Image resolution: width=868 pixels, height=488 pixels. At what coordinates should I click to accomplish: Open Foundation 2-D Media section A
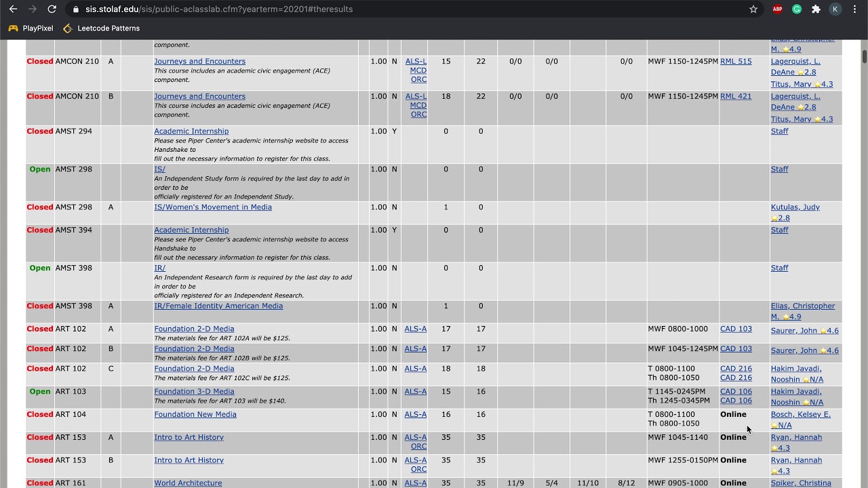(x=194, y=329)
